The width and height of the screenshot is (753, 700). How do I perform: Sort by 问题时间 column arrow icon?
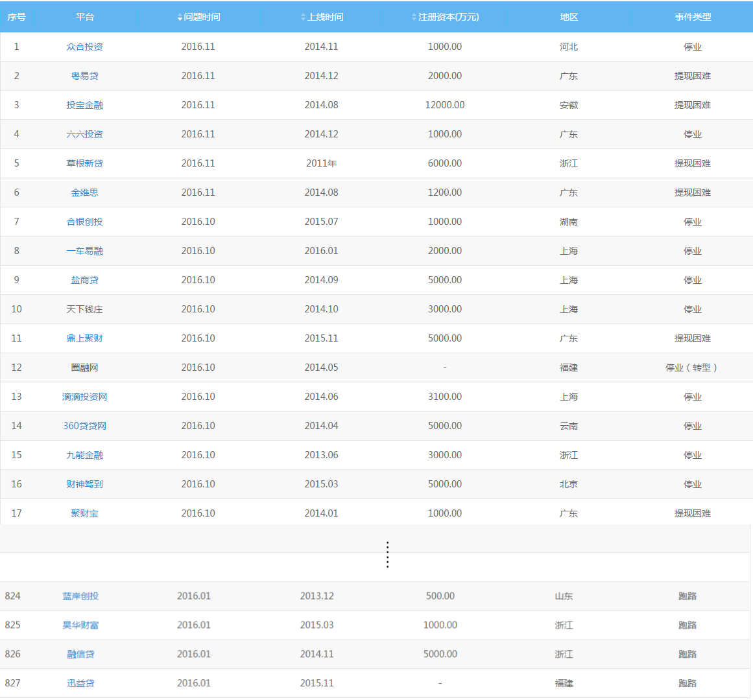180,17
